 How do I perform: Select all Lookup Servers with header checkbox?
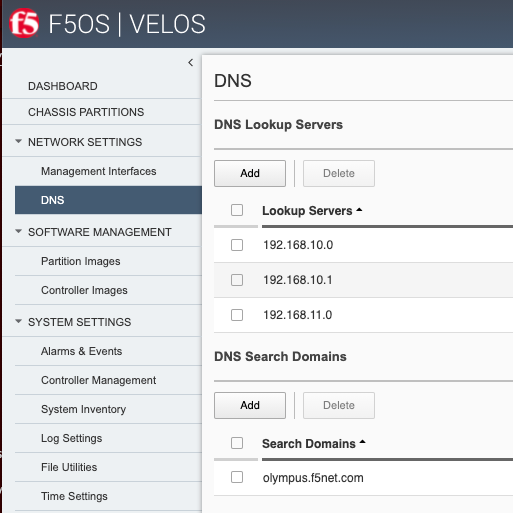pyautogui.click(x=237, y=210)
